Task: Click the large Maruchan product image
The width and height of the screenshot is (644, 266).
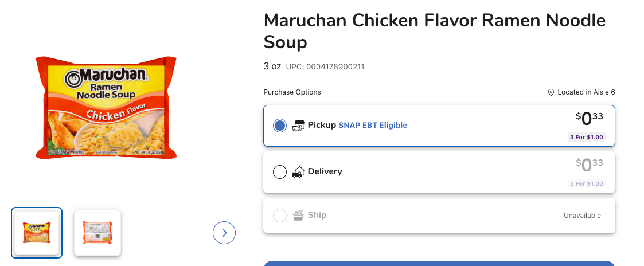Action: (106, 107)
